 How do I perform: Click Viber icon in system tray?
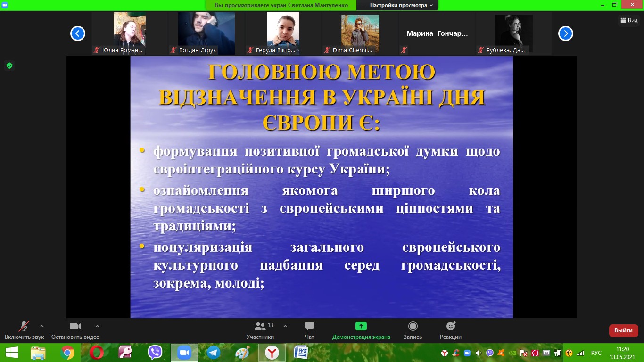(x=490, y=353)
